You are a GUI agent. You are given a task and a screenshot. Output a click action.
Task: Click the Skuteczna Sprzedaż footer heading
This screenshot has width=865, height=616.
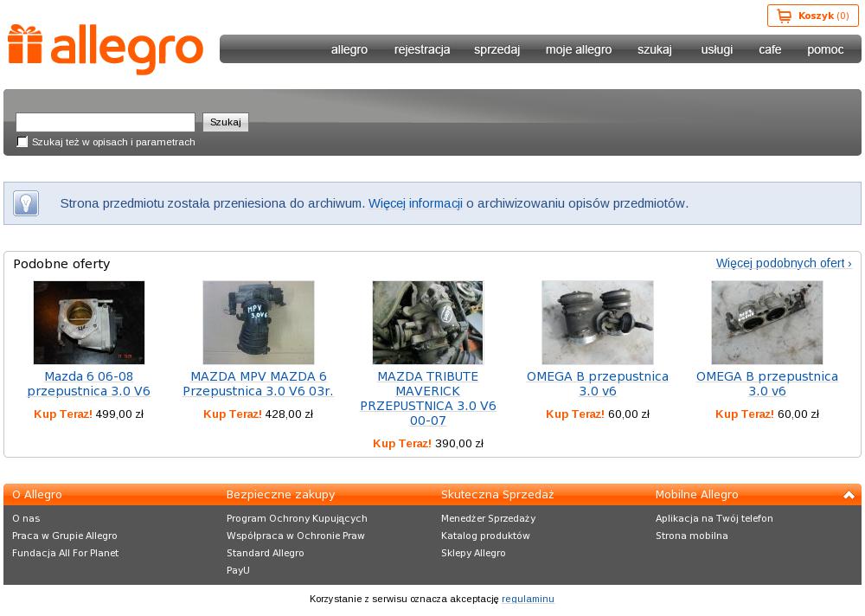497,495
